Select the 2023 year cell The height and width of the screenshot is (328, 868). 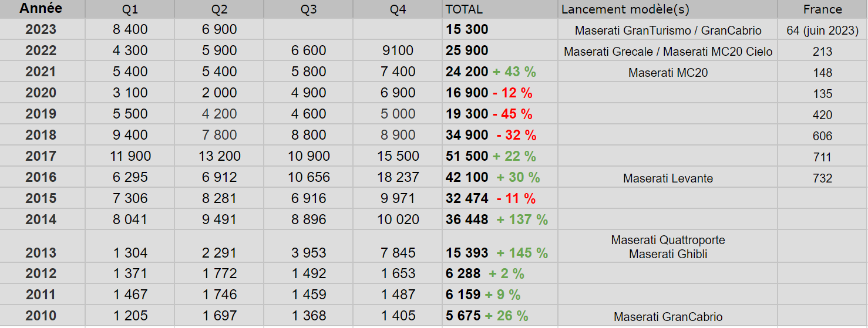point(42,29)
